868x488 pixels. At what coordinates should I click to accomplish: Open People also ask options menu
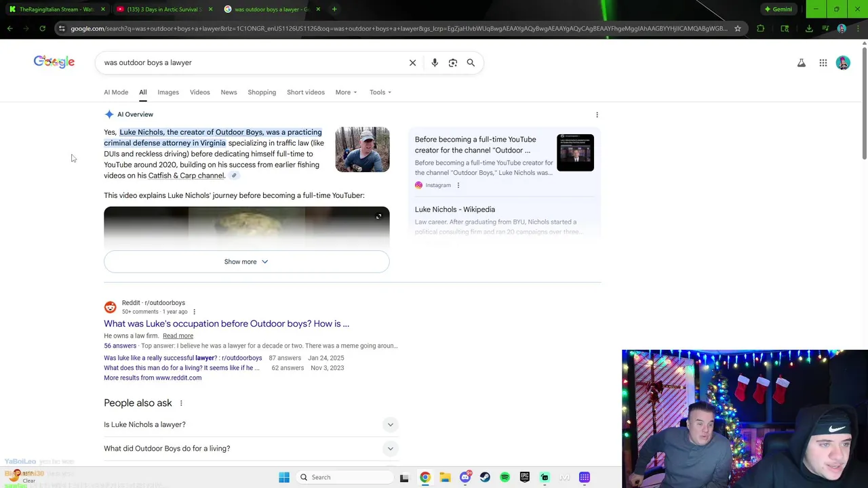tap(181, 403)
